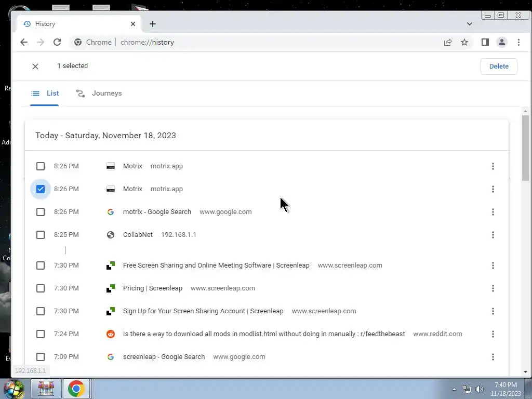Open the Windows Start button
532x399 pixels.
point(14,389)
